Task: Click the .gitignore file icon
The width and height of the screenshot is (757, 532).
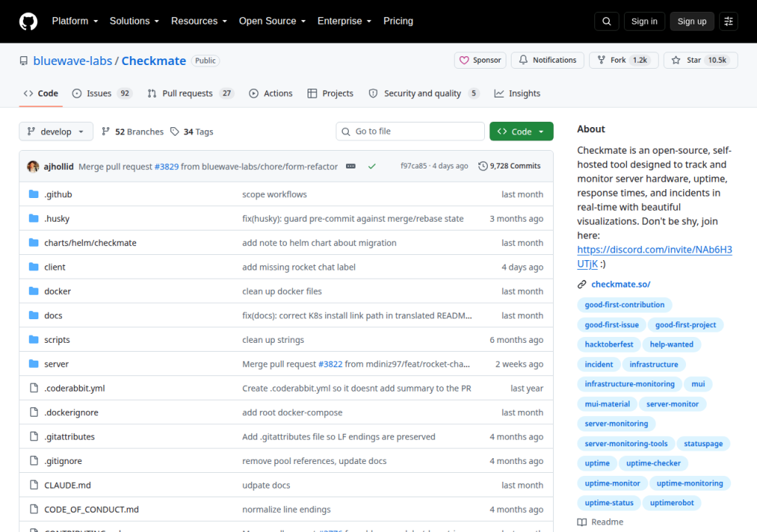Action: pos(34,460)
